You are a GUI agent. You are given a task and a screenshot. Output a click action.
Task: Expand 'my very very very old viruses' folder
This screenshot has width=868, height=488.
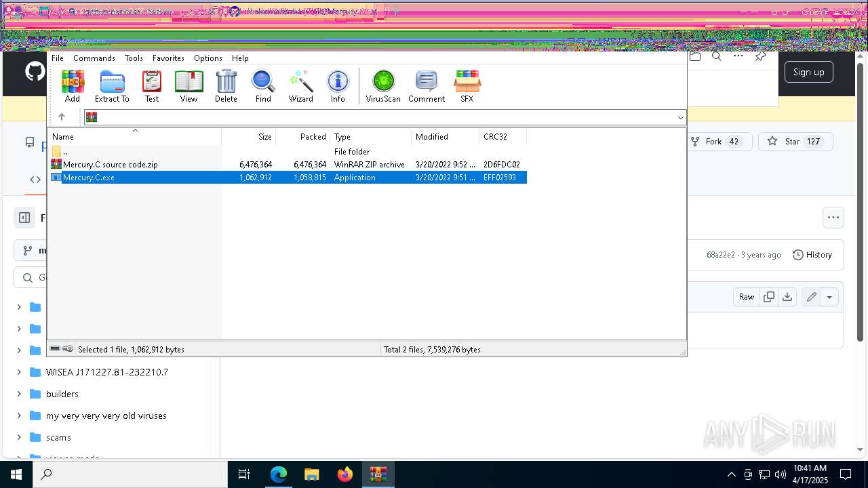click(19, 415)
